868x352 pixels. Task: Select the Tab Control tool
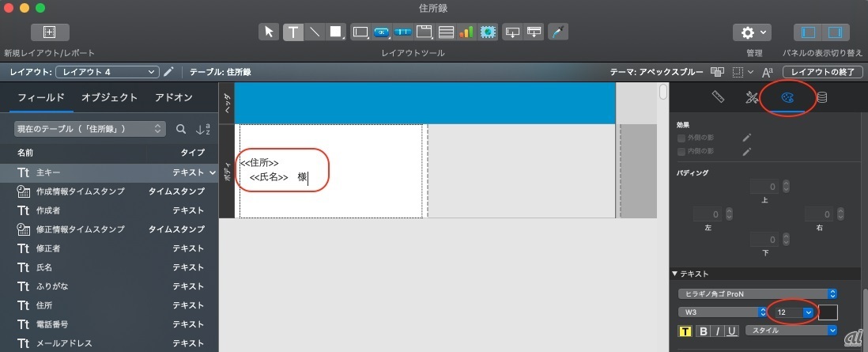pyautogui.click(x=425, y=32)
